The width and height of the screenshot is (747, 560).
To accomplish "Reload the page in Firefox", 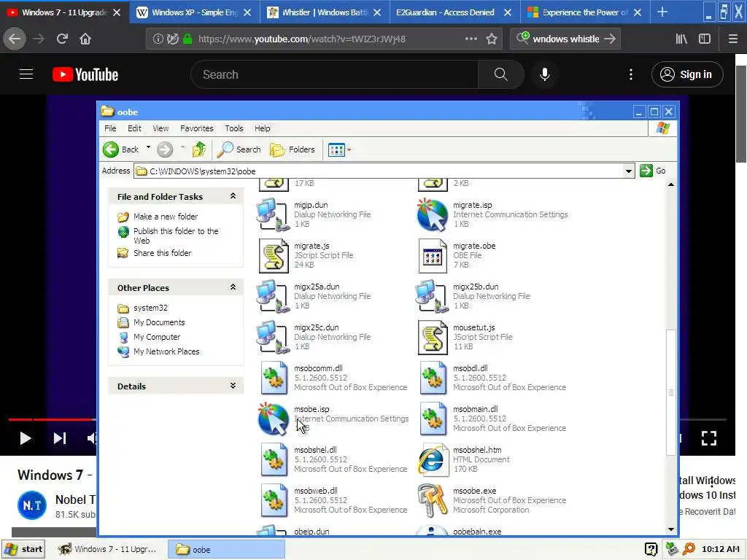I will click(x=62, y=39).
